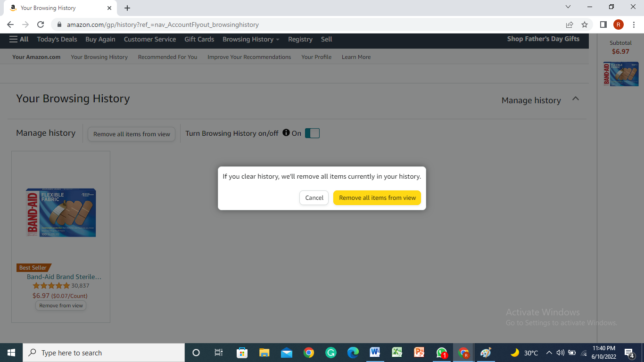Open Task View on the taskbar
Screen dimensions: 644x362
(x=219, y=353)
